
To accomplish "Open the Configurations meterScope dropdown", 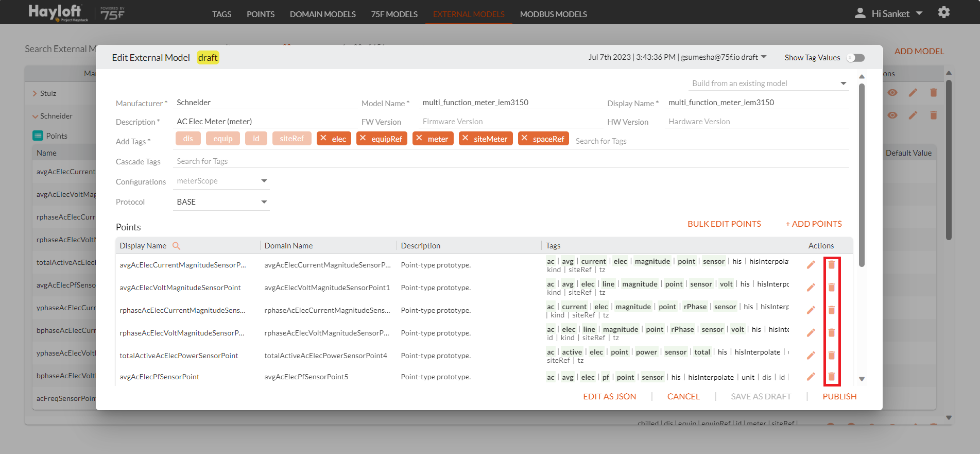I will tap(221, 181).
